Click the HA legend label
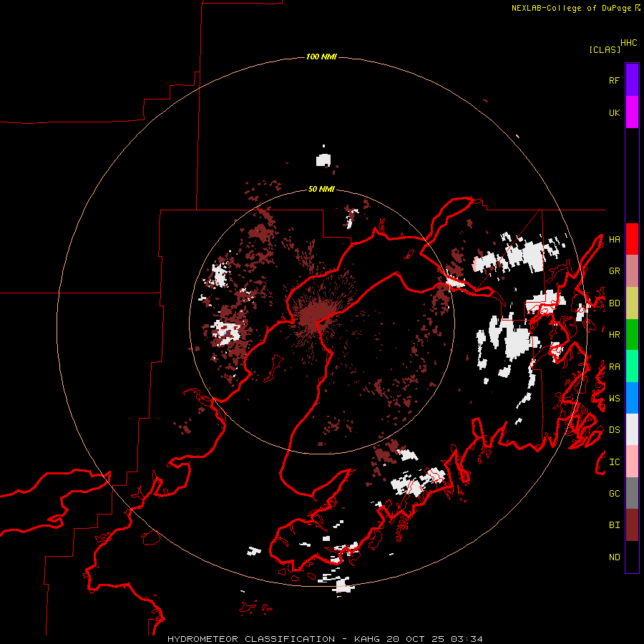 614,239
